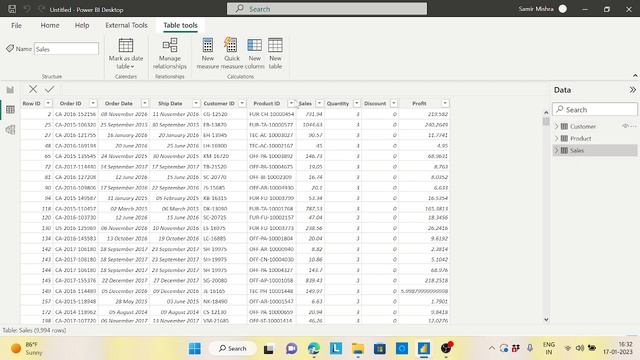Commit formula with checkmark icon
The height and width of the screenshot is (360, 640).
tap(50, 89)
